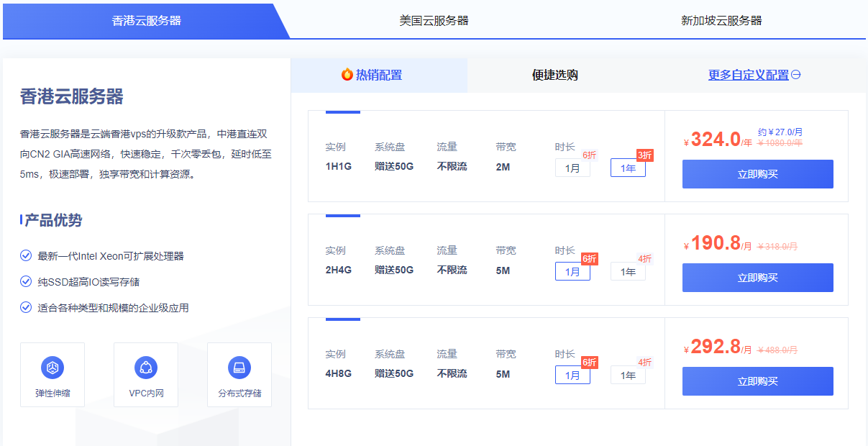
Task: Click the strikethrough ¥318.0/月 original price
Action: [777, 246]
